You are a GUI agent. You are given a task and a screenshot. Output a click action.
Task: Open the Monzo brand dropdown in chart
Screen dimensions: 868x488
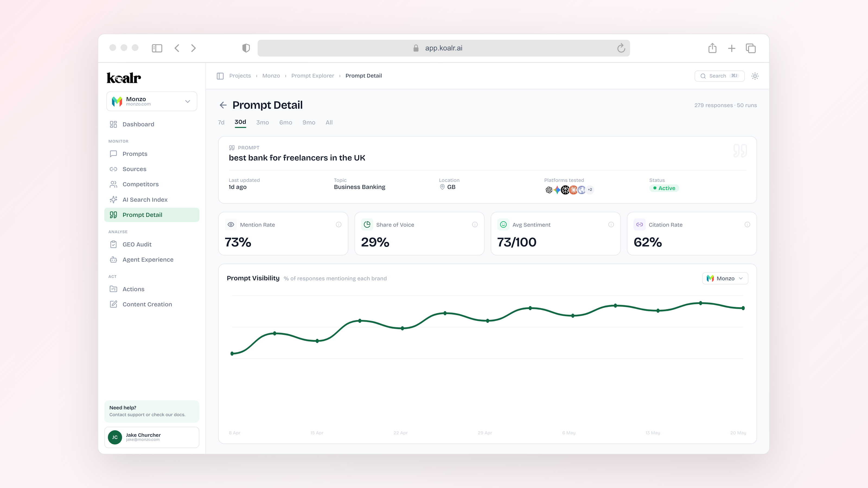[725, 278]
